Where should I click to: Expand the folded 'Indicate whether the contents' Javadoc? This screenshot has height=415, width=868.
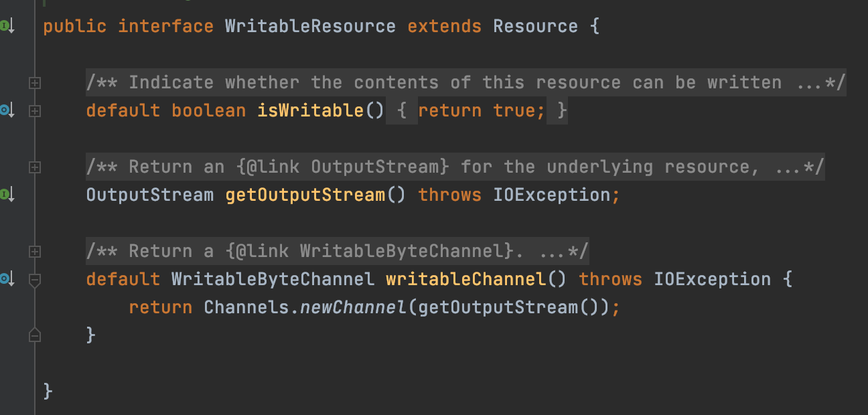[x=35, y=83]
